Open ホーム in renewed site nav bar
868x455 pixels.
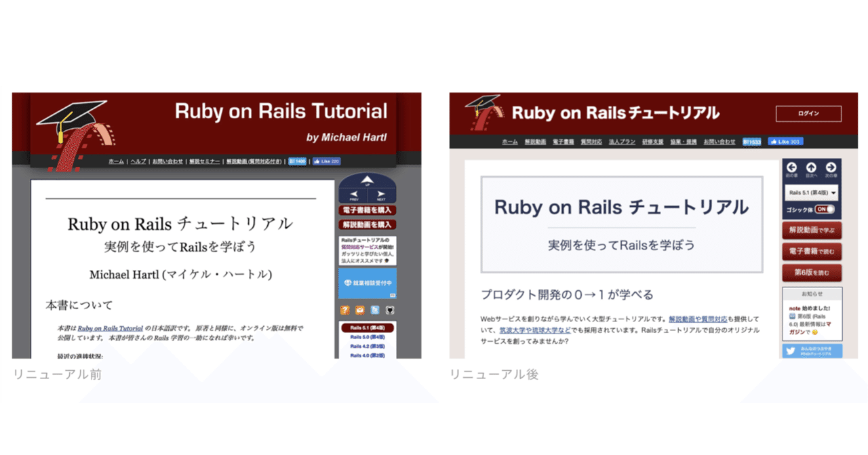[510, 142]
